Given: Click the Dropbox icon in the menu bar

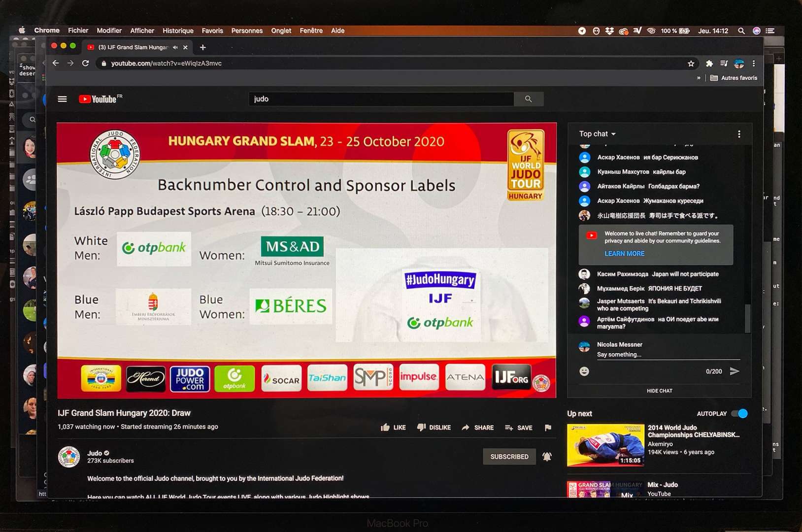Looking at the screenshot, I should click(x=609, y=31).
